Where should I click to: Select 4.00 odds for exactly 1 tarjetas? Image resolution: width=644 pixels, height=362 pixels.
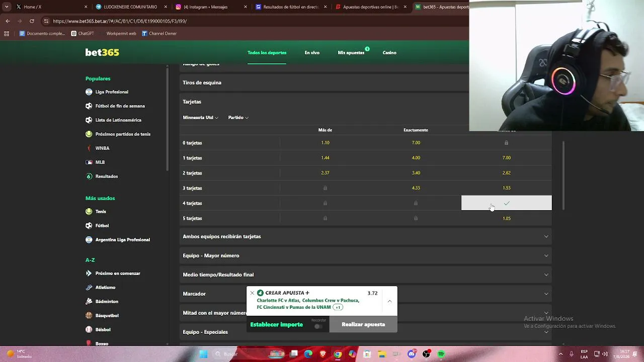416,158
